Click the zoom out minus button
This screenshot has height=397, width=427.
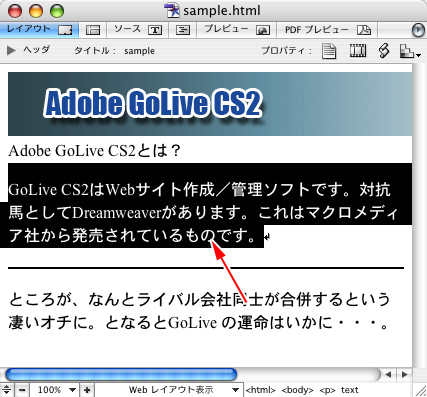coord(22,390)
